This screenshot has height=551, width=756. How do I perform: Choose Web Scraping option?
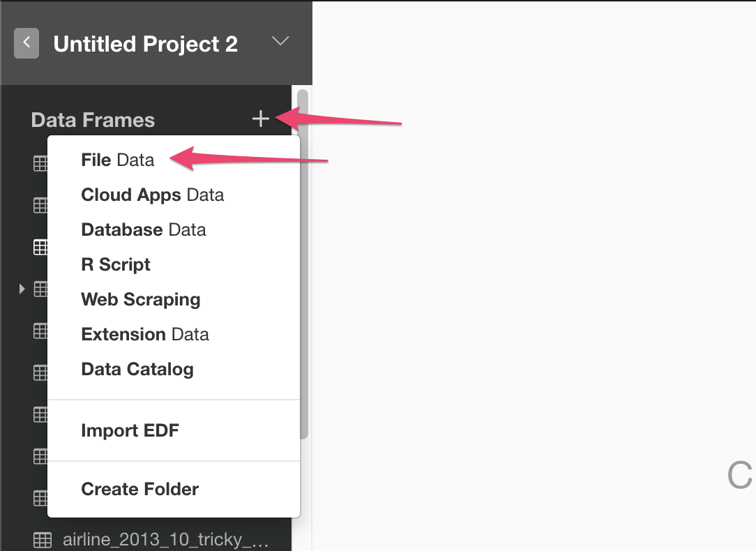(x=141, y=299)
